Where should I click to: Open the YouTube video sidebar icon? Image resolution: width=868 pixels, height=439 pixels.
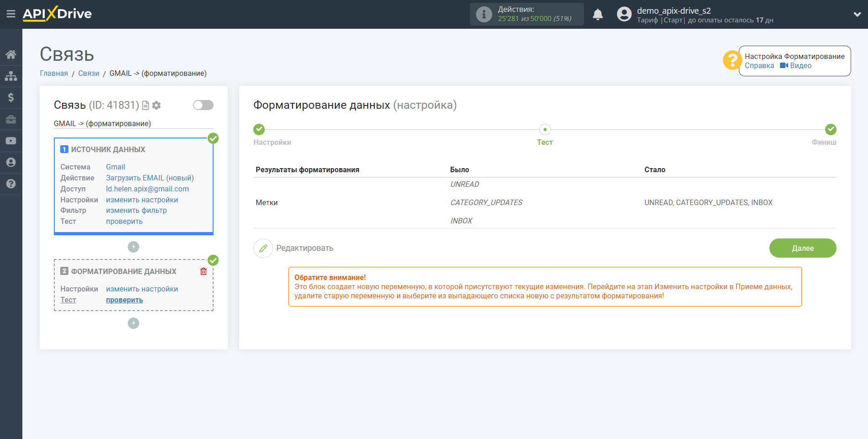pos(11,141)
